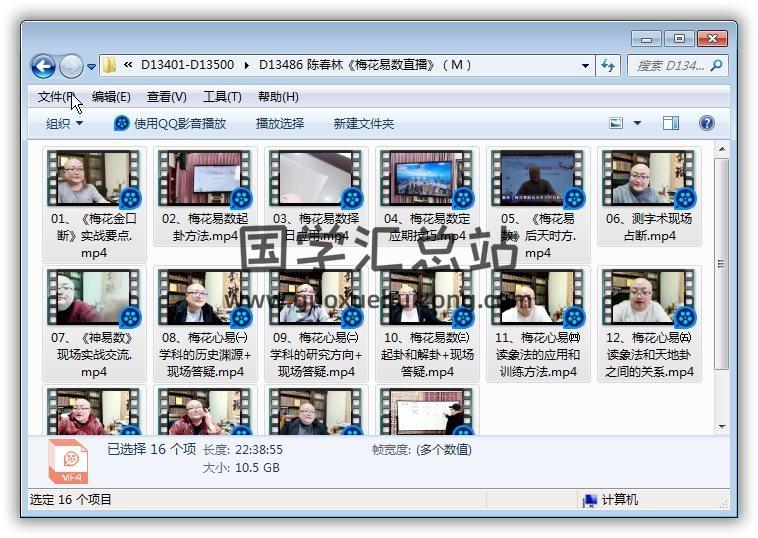Click file name text 读象法和天地卦之间的关系.mp4
The image size is (758, 538).
coord(649,363)
